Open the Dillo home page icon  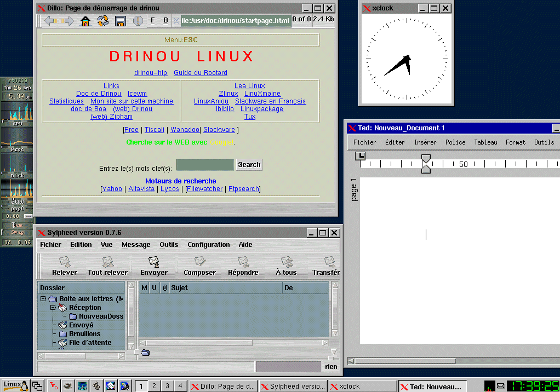[85, 21]
